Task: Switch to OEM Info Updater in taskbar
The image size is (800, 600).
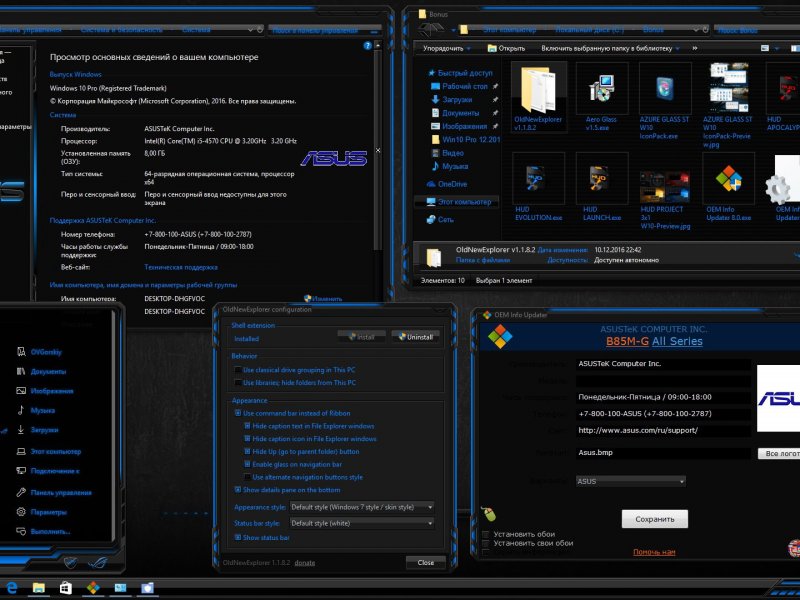Action: pos(93,588)
